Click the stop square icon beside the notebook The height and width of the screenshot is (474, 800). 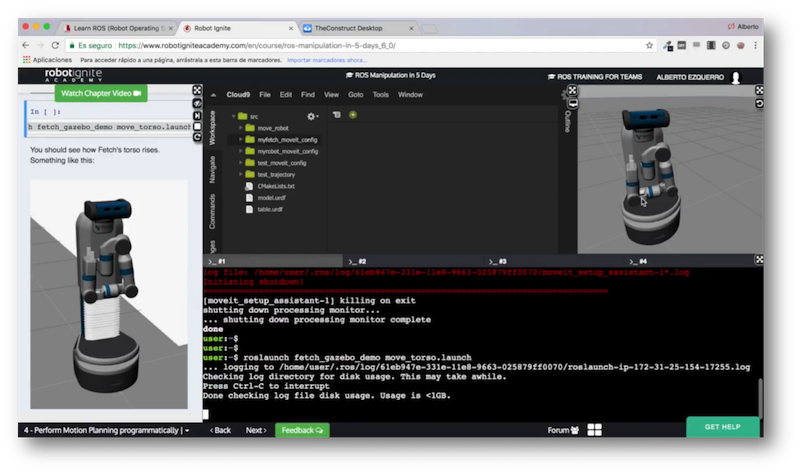[x=197, y=126]
